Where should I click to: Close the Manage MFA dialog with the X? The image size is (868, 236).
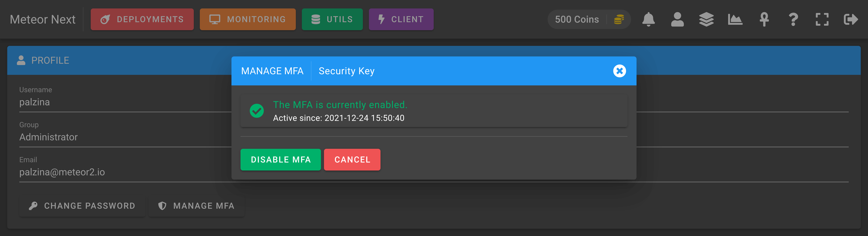click(619, 71)
